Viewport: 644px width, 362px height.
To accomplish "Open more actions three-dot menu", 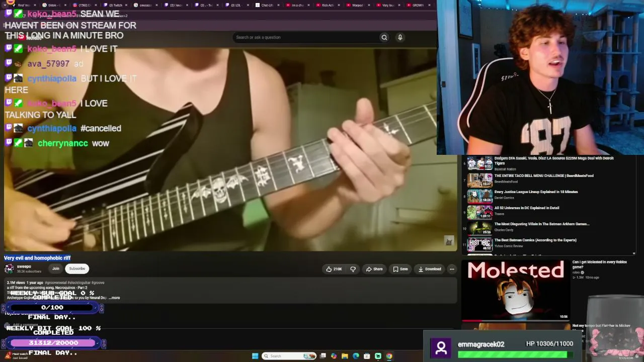I will (452, 269).
